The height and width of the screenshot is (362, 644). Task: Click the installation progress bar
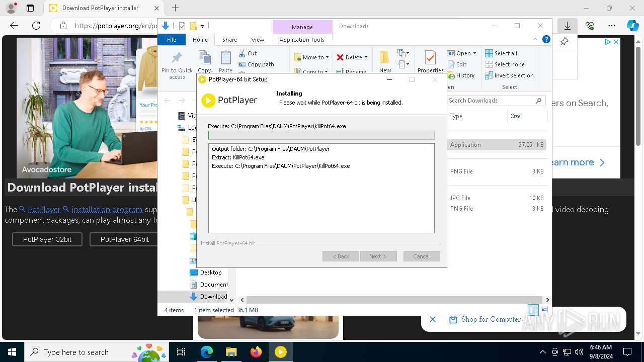pos(321,135)
